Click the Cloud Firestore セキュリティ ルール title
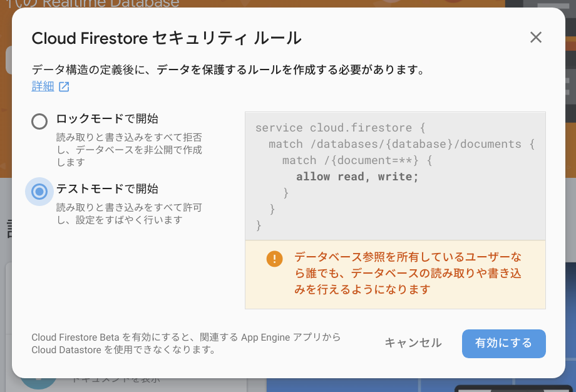576x392 pixels. pyautogui.click(x=166, y=38)
